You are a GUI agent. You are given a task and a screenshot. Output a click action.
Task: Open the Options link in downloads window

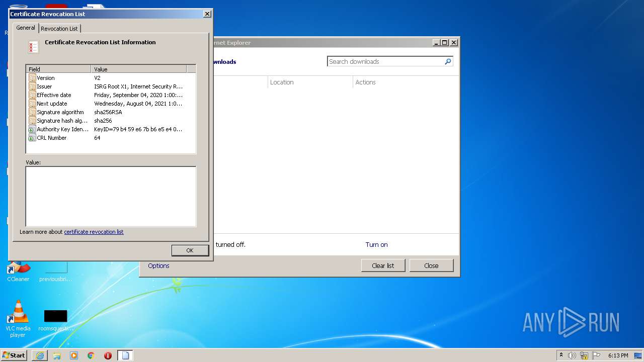(158, 266)
